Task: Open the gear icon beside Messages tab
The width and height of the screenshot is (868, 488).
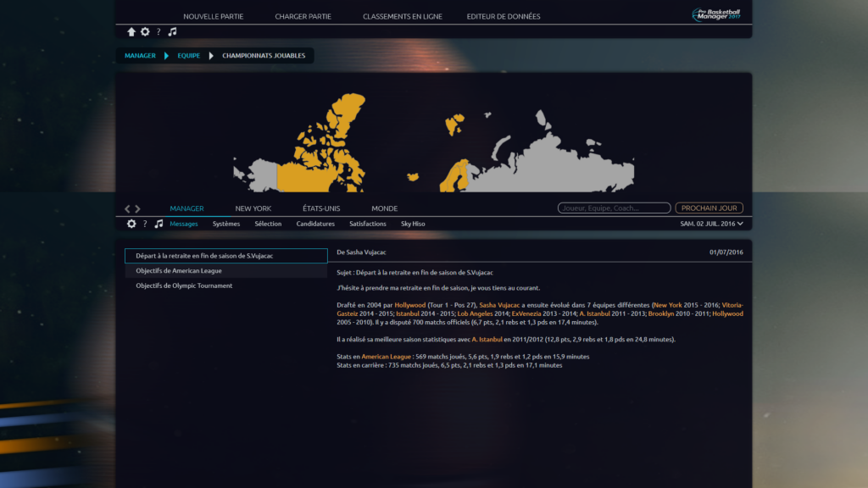Action: click(131, 224)
